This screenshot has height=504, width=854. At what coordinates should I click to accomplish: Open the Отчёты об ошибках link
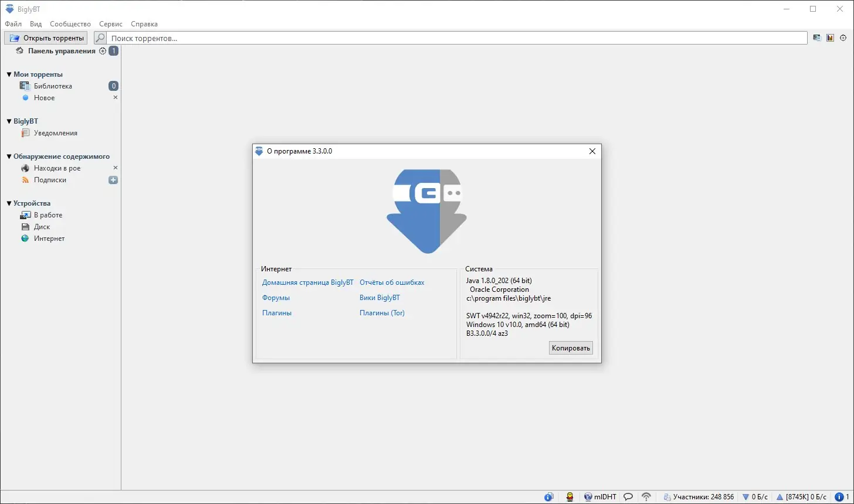[392, 282]
